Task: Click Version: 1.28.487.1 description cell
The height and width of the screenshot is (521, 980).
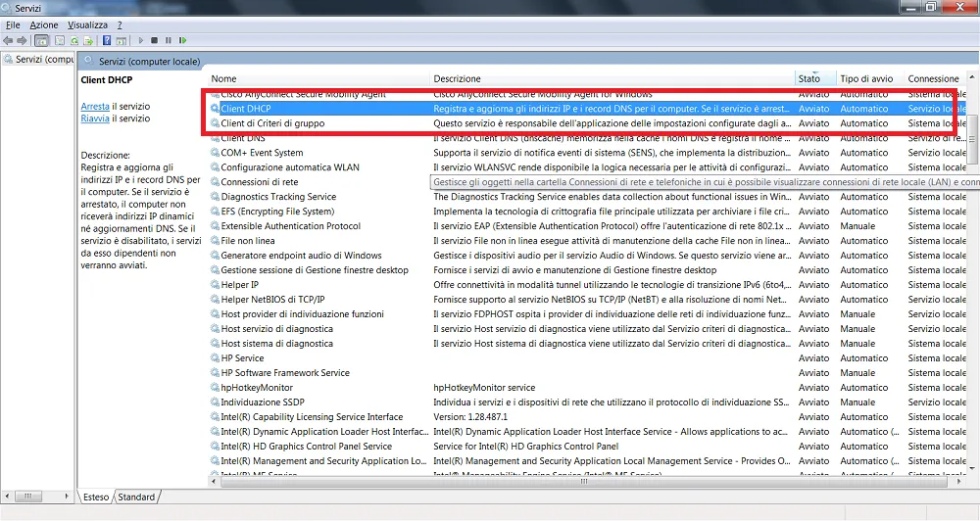Action: pos(470,416)
